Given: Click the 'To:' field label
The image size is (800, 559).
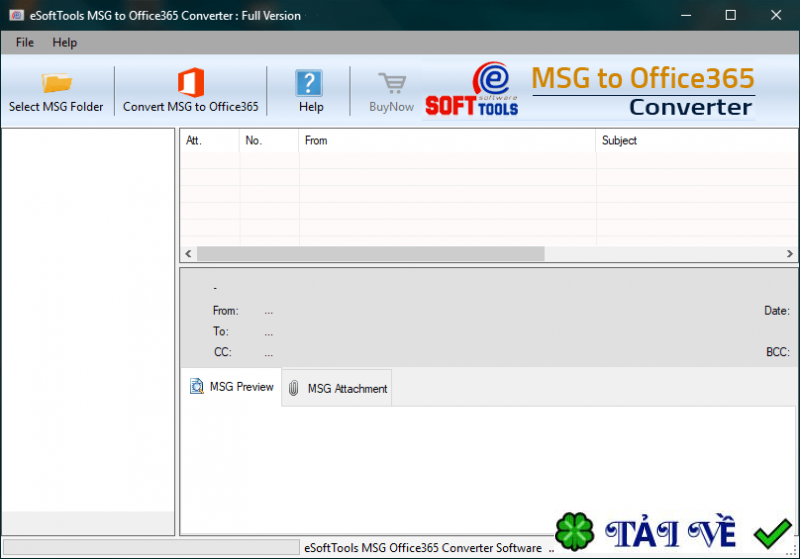Looking at the screenshot, I should point(221,332).
